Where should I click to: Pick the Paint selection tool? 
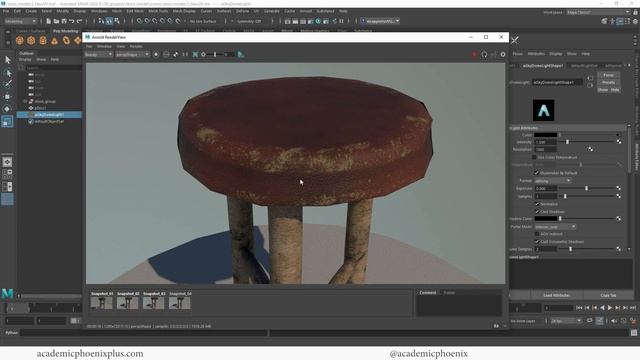tap(7, 84)
